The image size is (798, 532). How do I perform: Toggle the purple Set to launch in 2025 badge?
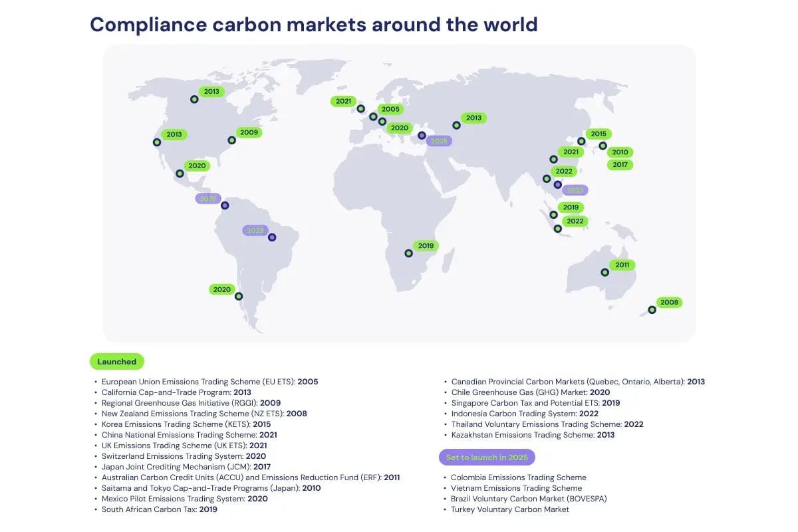(x=487, y=457)
